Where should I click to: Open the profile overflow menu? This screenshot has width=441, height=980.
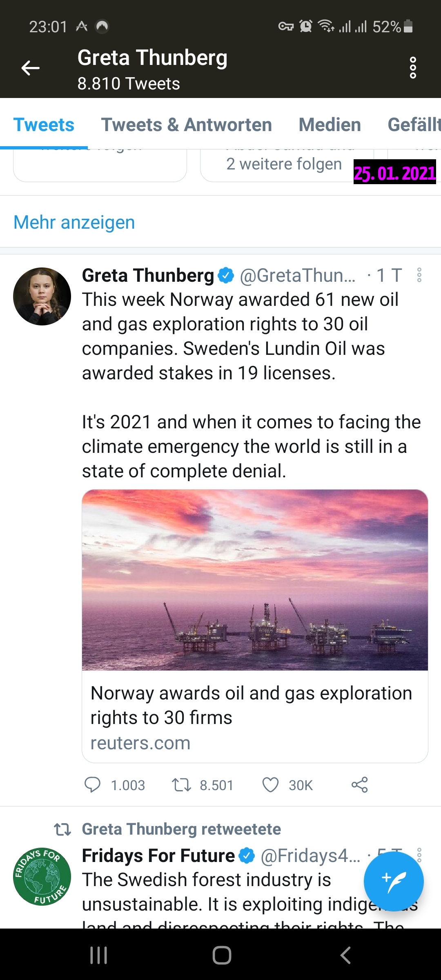413,68
